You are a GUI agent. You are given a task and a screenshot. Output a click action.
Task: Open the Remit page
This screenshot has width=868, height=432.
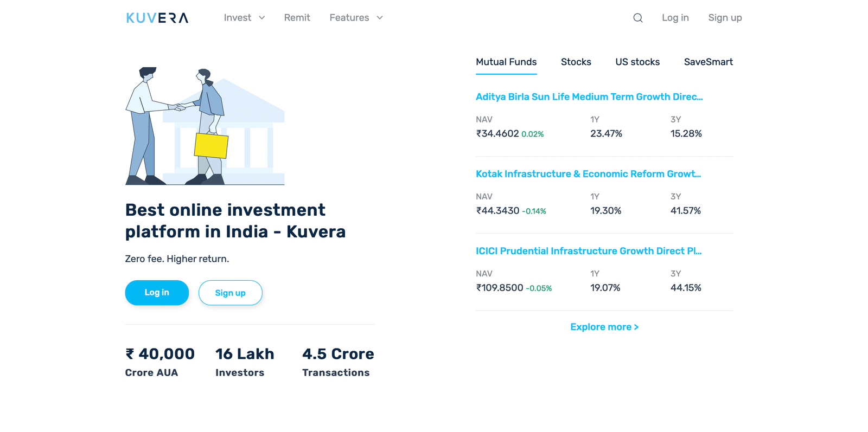(297, 18)
